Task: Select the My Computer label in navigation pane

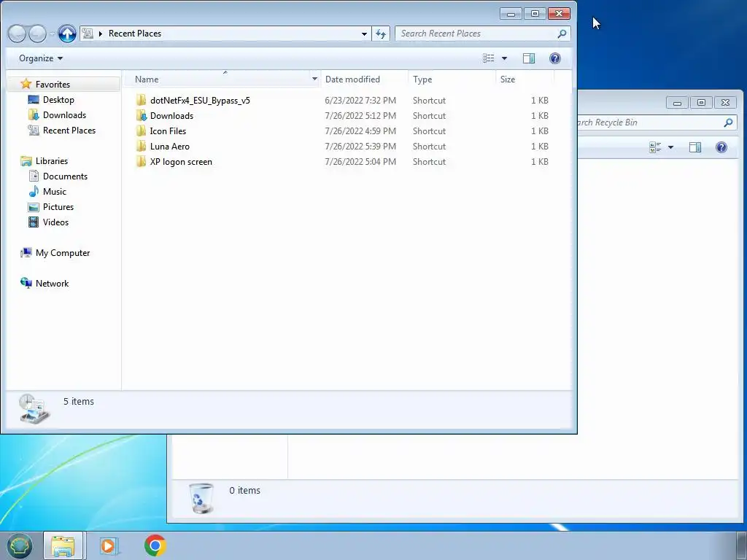Action: click(63, 253)
